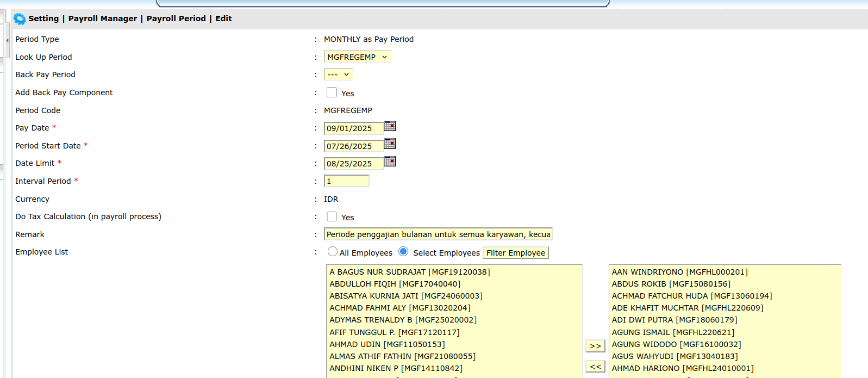Viewport: 868px width, 378px height.
Task: Open the Date Limit calendar picker
Action: pyautogui.click(x=390, y=162)
